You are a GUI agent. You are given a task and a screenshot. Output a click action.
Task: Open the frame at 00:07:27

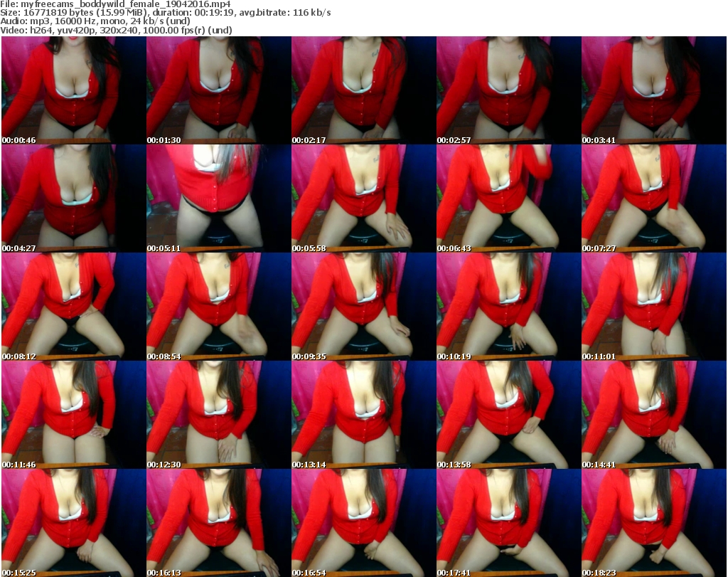pos(654,198)
